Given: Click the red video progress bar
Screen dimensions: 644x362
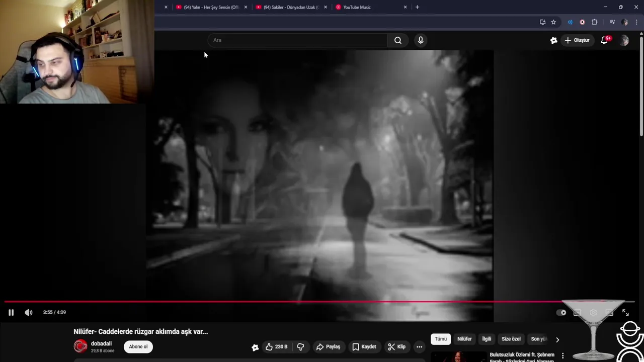Looking at the screenshot, I should pos(319,302).
